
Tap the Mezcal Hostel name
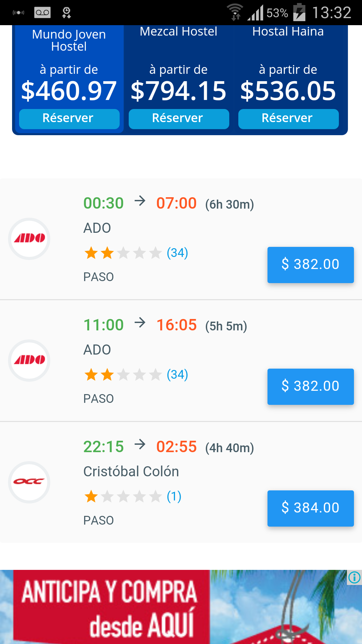(x=179, y=32)
